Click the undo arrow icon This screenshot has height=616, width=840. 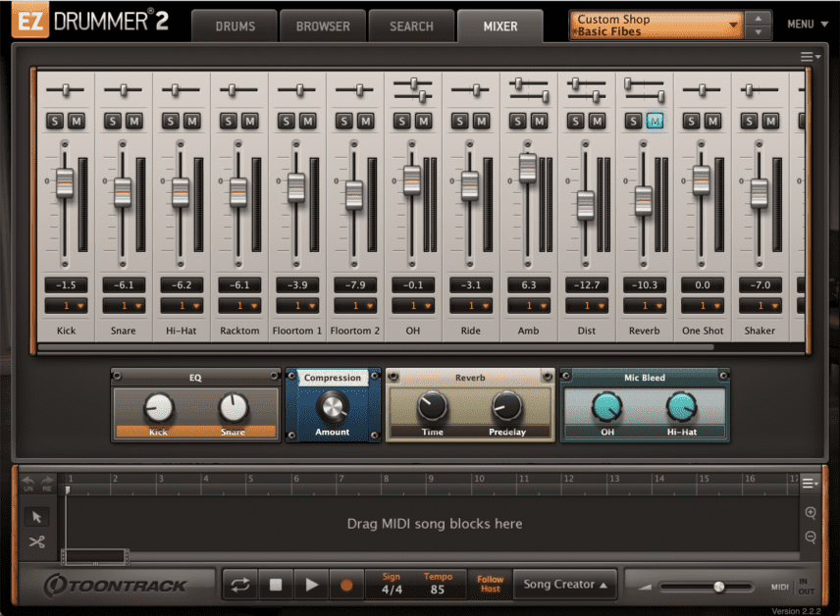pos(28,483)
